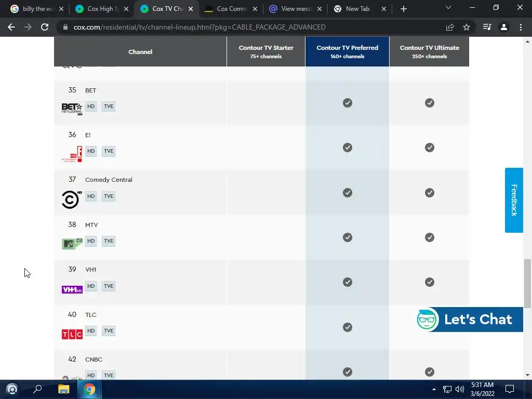The image size is (532, 399).
Task: Open taskbar search magnifier
Action: (37, 389)
